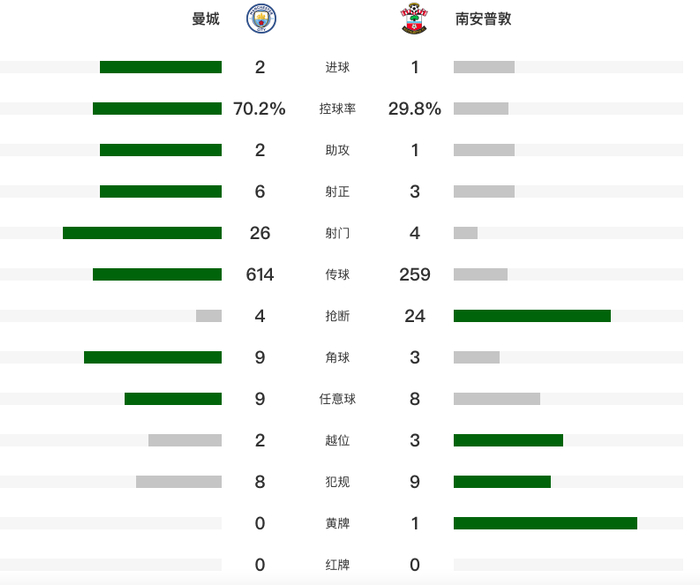
Task: Select the 任意球 stat label
Action: click(338, 399)
